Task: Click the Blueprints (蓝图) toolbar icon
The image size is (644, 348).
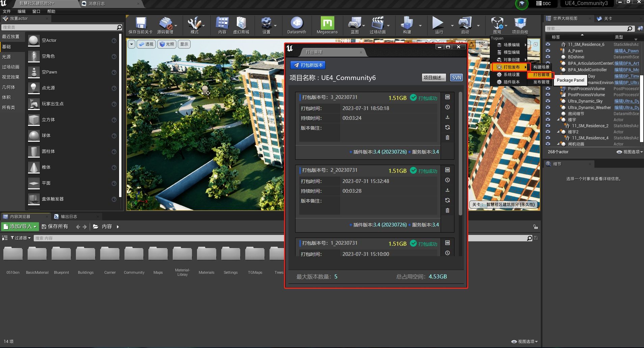Action: pos(355,23)
